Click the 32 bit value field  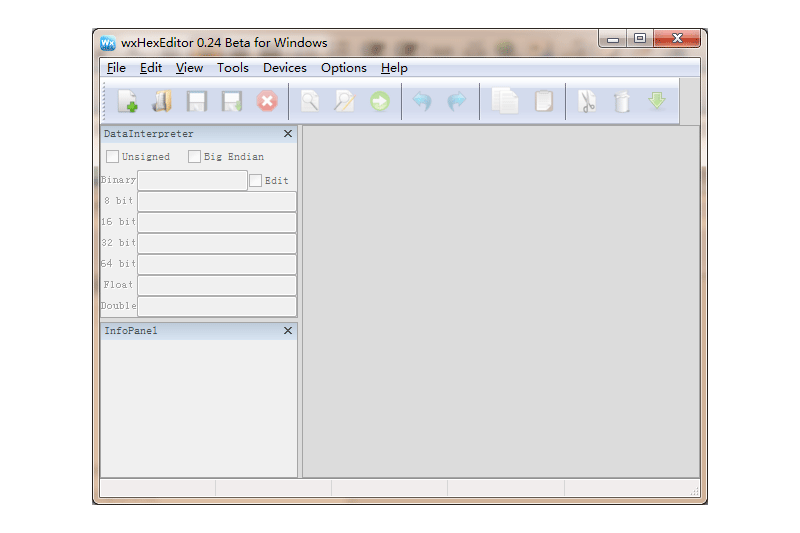tap(217, 243)
